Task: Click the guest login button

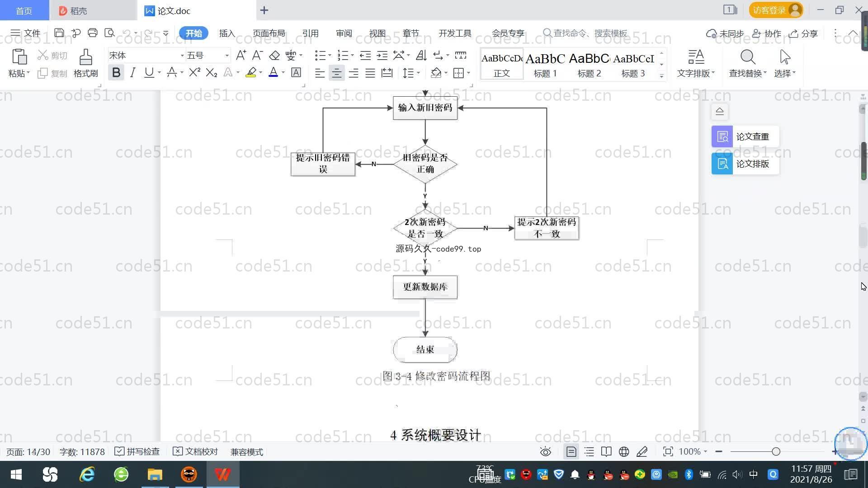Action: tap(776, 10)
